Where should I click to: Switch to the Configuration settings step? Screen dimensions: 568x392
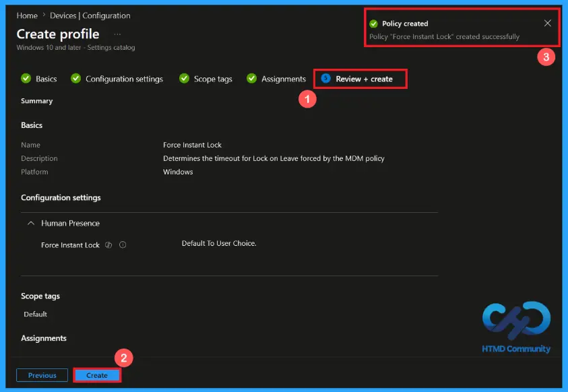[117, 79]
